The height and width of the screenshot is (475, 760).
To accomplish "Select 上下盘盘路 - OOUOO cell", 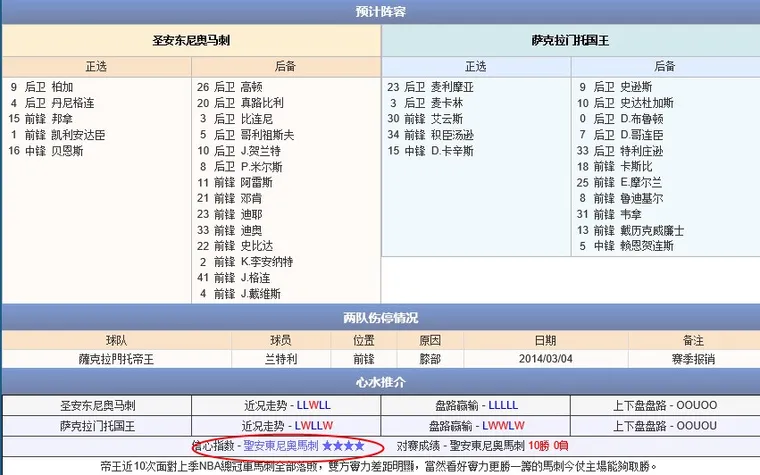I will tap(665, 405).
